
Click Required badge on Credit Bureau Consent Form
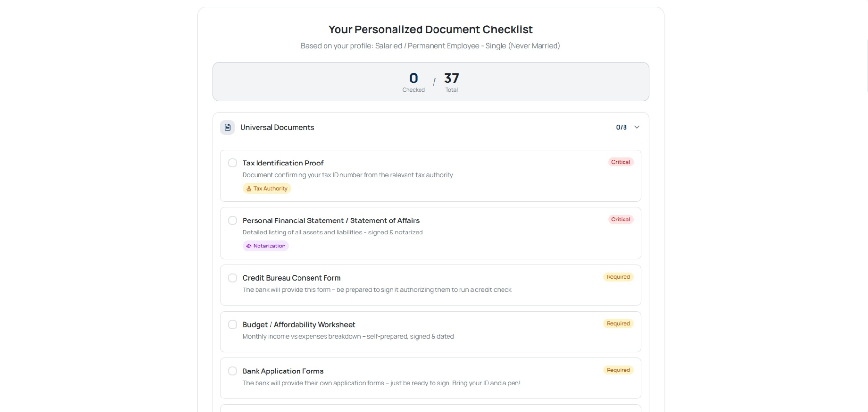click(x=618, y=277)
